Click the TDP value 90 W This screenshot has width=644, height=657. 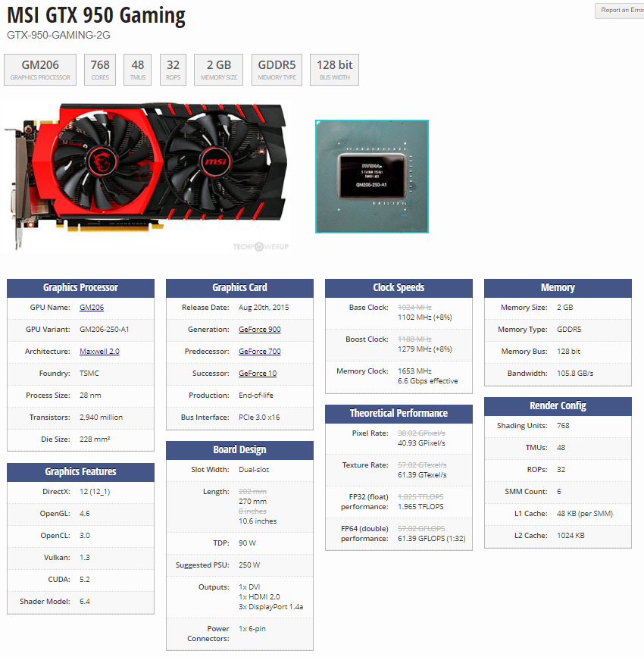(247, 543)
